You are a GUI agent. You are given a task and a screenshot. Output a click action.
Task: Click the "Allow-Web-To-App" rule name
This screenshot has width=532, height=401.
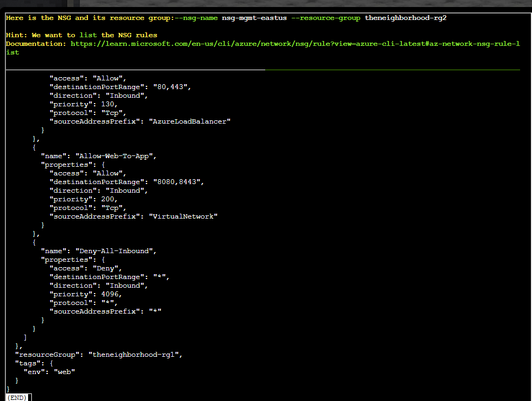click(114, 156)
